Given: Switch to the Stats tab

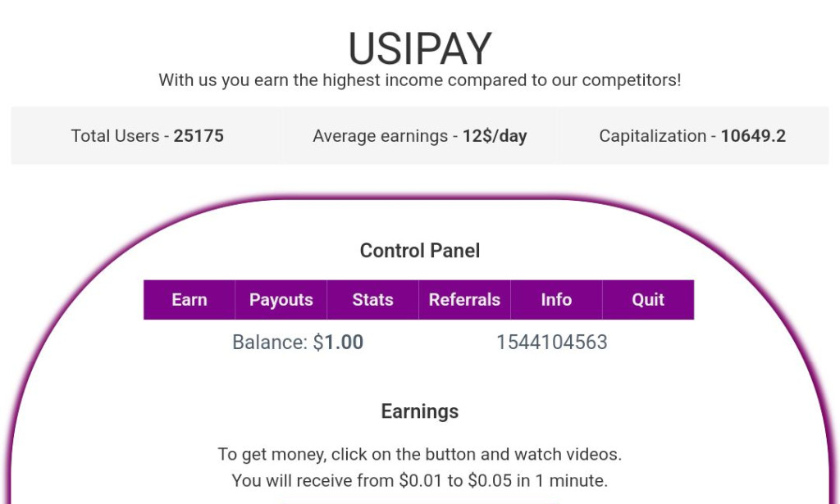Looking at the screenshot, I should coord(372,299).
